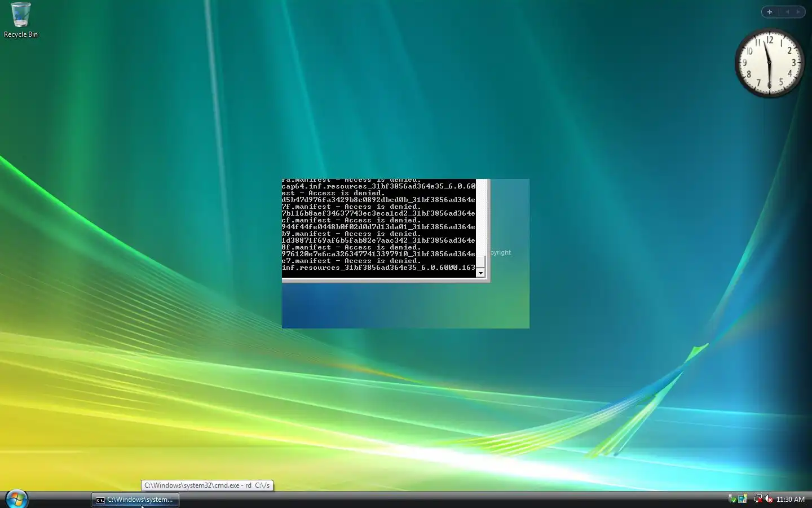Click the 'b9.manifest - Access is denied.' line

[x=351, y=234]
